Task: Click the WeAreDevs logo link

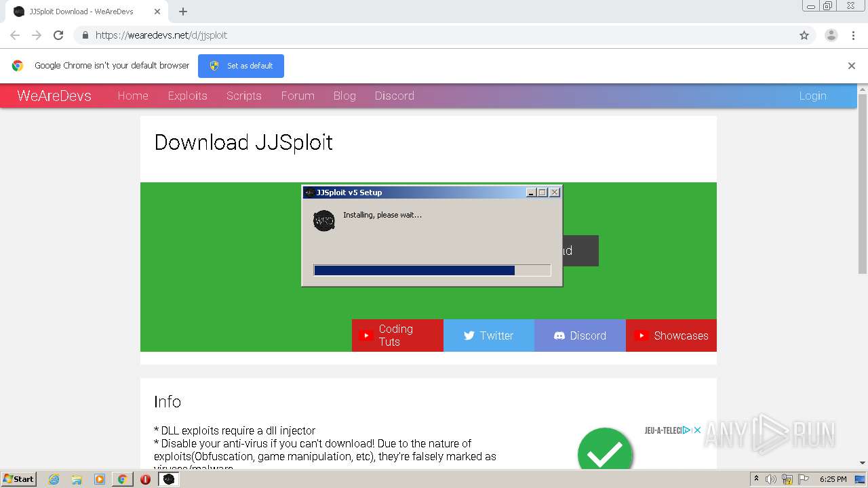Action: (54, 96)
